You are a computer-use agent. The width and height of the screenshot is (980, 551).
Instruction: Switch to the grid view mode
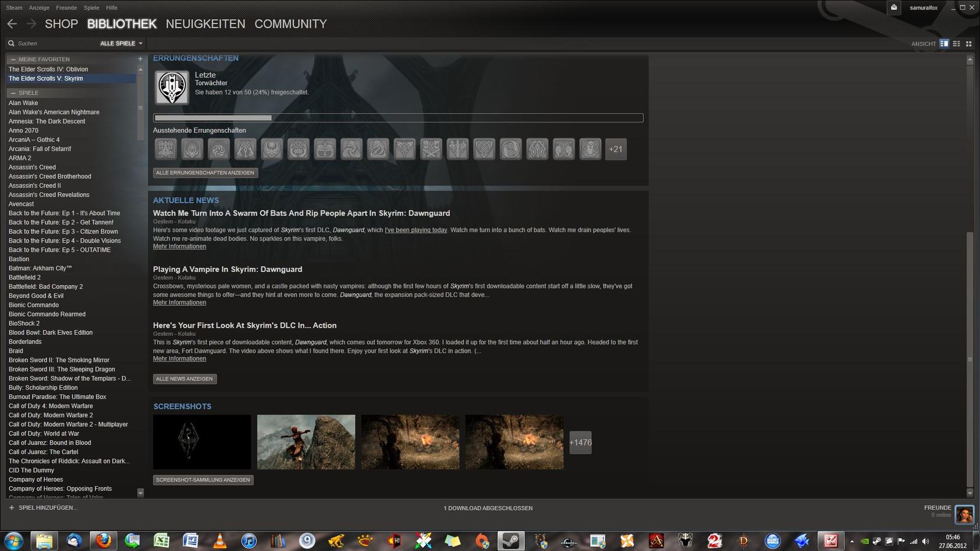click(x=968, y=44)
